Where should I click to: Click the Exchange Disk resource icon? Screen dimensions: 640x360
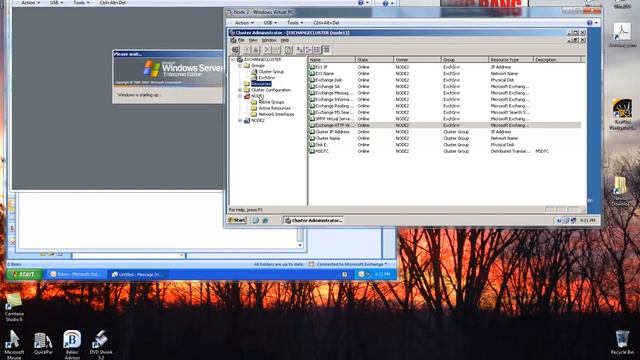(312, 80)
